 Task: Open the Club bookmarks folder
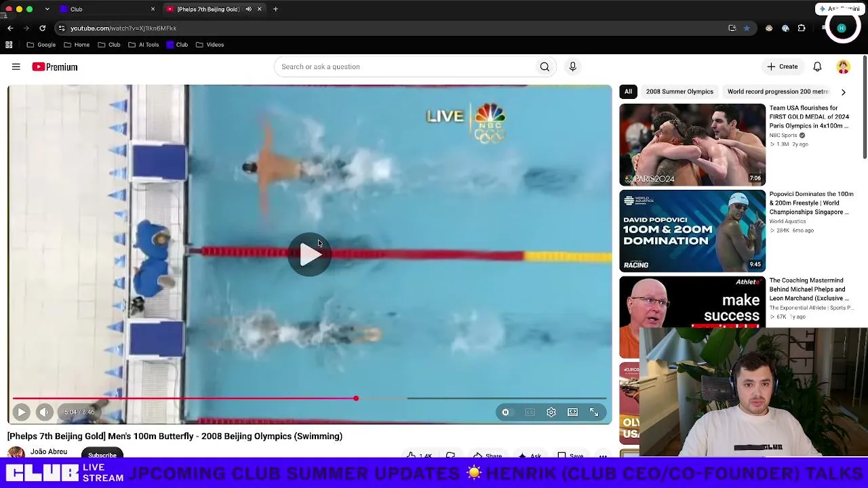109,45
